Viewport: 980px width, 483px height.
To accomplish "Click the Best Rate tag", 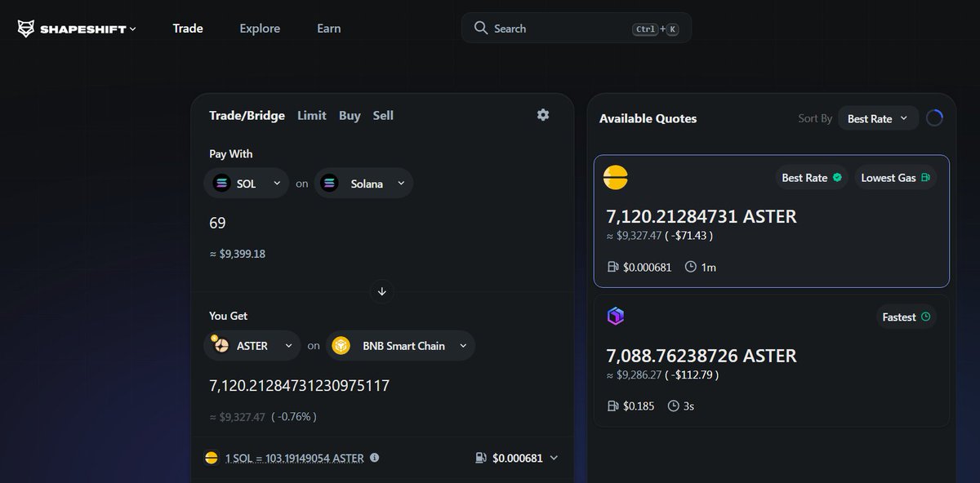I will pos(813,178).
